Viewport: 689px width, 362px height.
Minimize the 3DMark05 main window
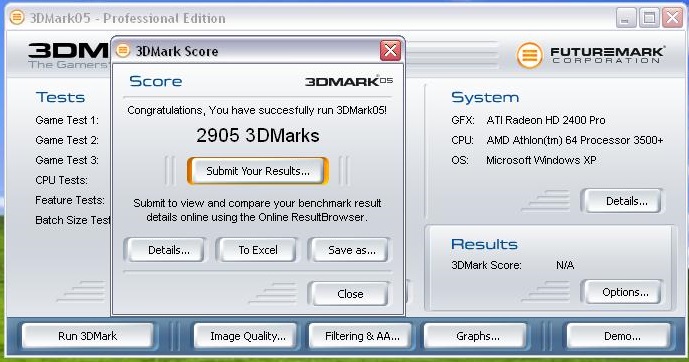(626, 18)
